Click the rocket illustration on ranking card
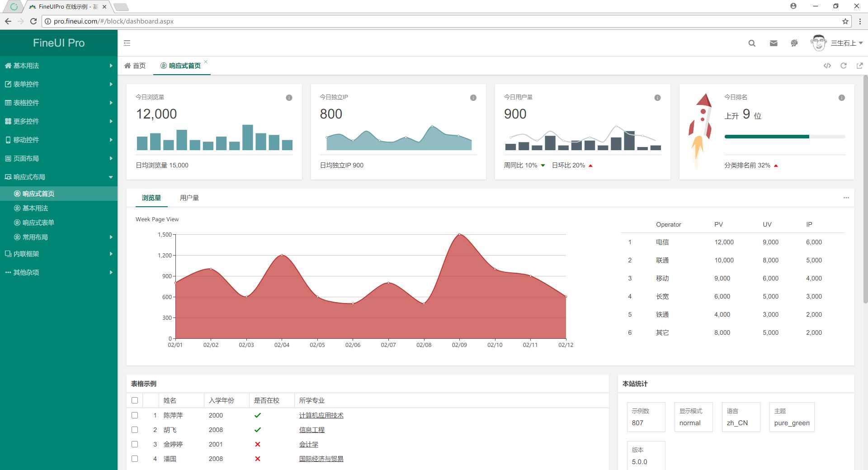This screenshot has width=868, height=470. pos(700,131)
